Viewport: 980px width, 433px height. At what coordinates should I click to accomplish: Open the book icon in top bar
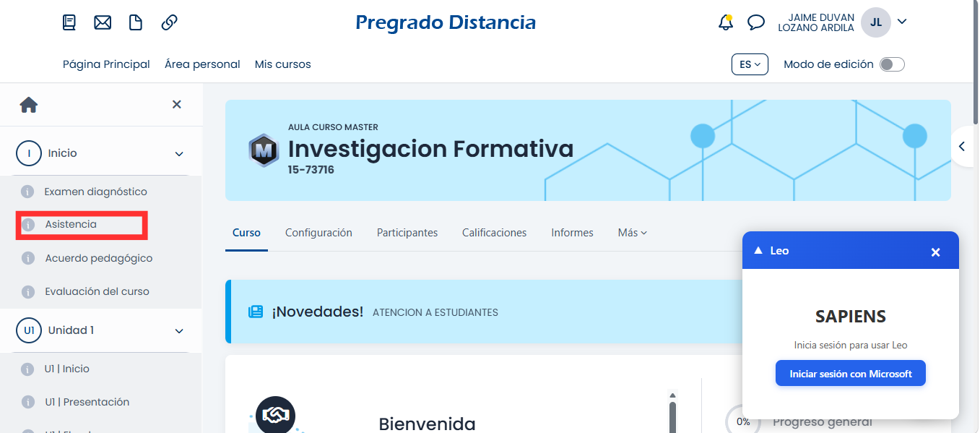(69, 22)
